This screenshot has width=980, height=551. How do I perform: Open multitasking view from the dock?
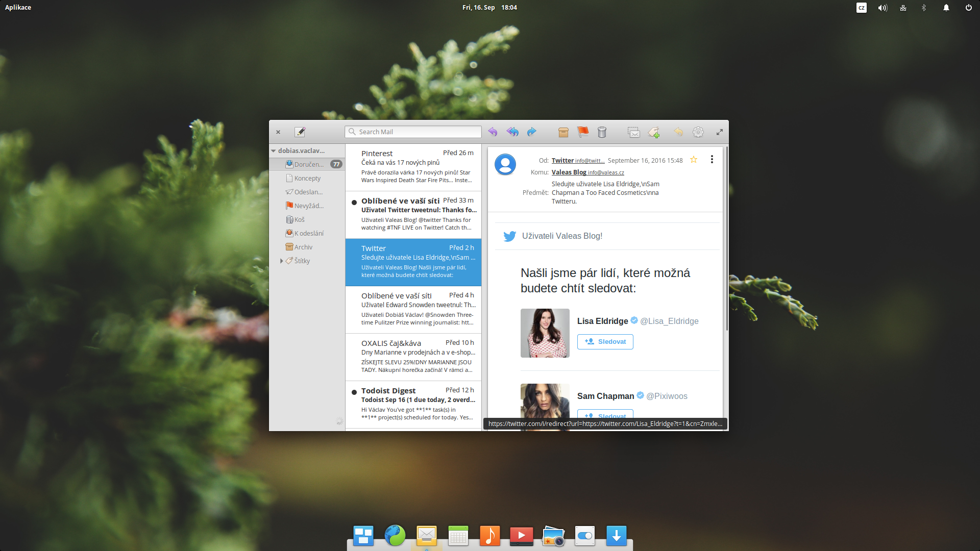(363, 536)
